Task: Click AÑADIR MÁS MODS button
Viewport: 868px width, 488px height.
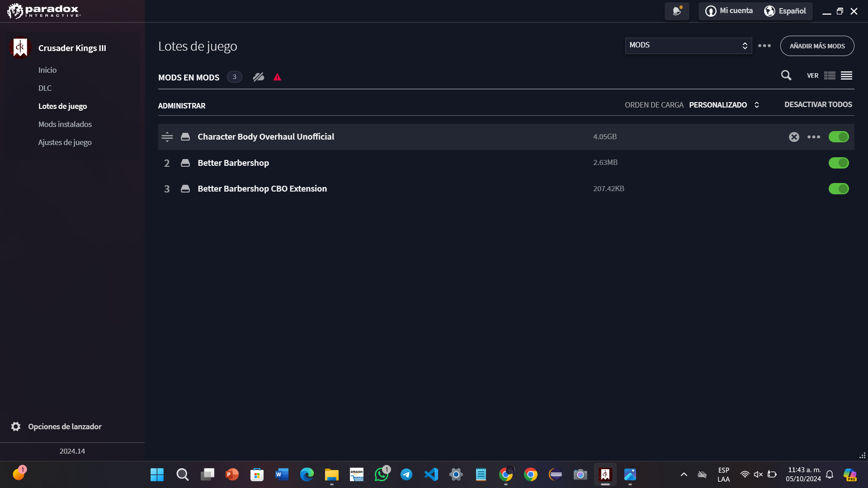Action: (x=817, y=46)
